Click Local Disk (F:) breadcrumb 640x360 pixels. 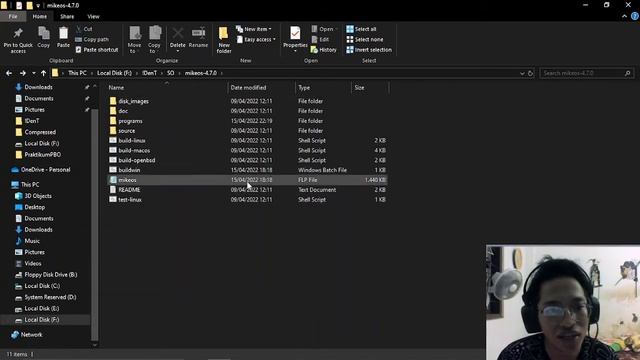(114, 73)
